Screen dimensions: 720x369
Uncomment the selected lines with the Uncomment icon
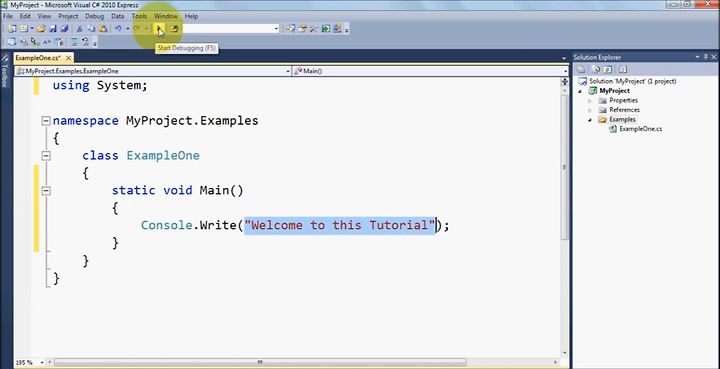(85, 42)
